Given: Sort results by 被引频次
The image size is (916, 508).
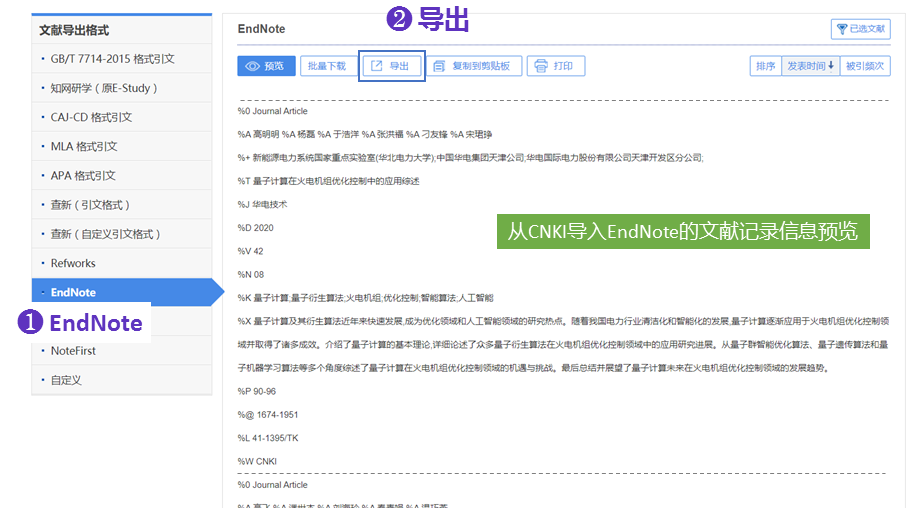Looking at the screenshot, I should pyautogui.click(x=865, y=66).
